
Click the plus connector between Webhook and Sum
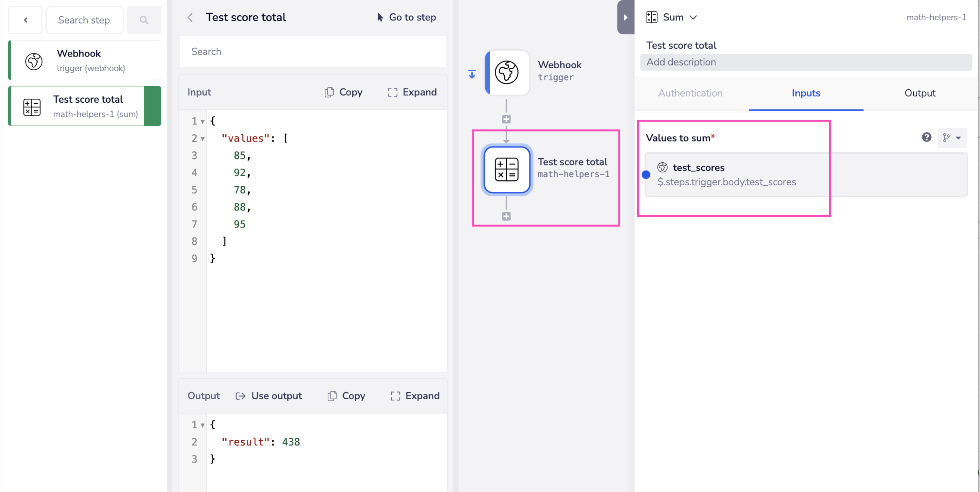[x=506, y=119]
